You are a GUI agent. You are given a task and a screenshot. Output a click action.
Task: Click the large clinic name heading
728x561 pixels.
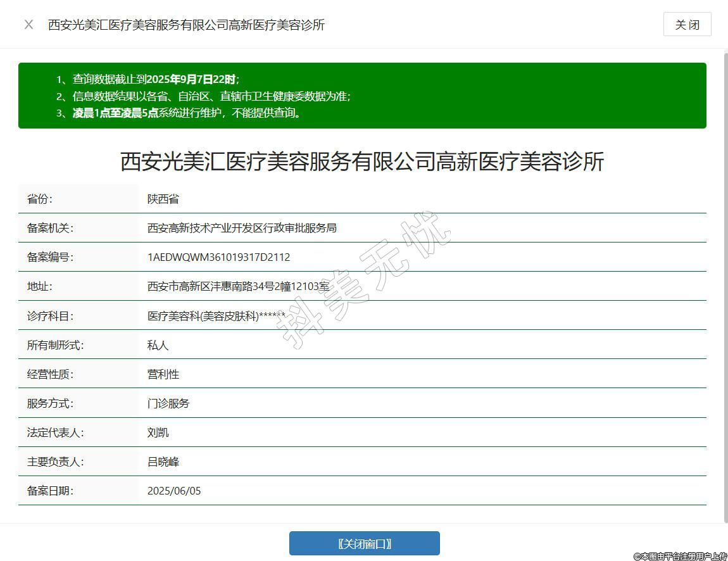click(x=362, y=161)
